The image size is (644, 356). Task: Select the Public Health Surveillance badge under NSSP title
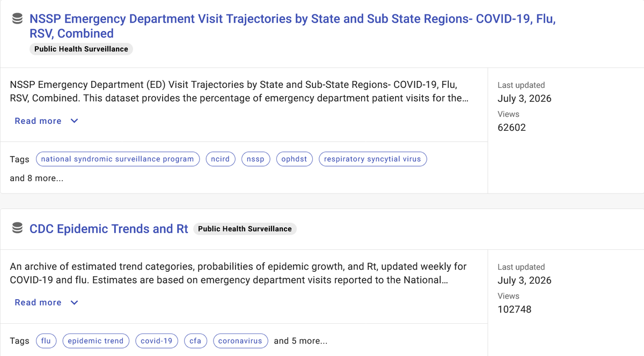coord(81,49)
